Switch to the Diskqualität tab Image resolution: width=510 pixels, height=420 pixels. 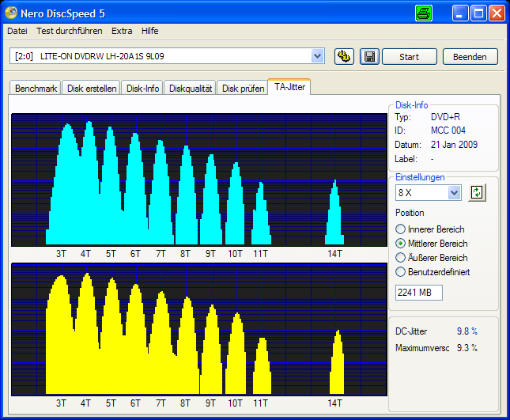[191, 88]
